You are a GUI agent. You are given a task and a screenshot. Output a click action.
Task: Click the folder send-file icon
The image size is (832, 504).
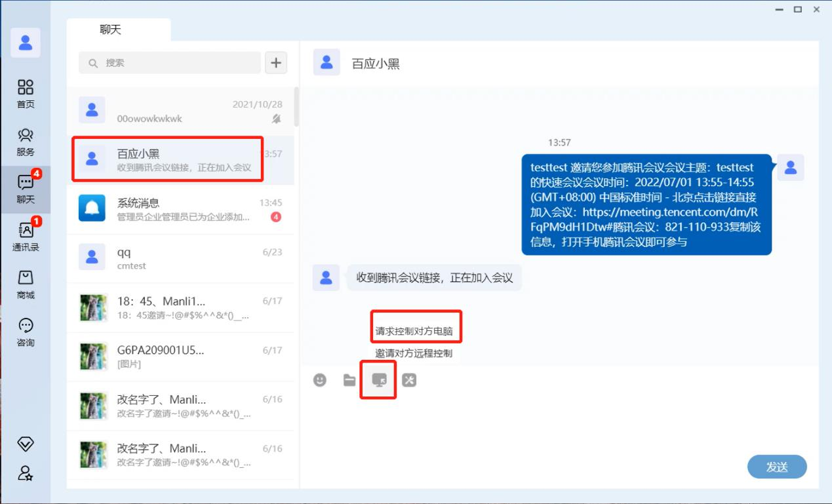pyautogui.click(x=349, y=380)
